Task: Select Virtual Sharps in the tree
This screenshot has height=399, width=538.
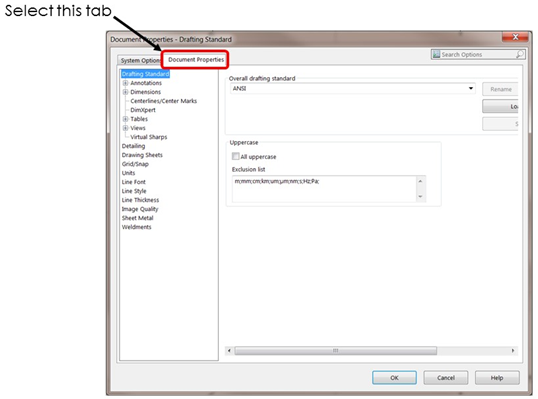Action: [x=149, y=137]
